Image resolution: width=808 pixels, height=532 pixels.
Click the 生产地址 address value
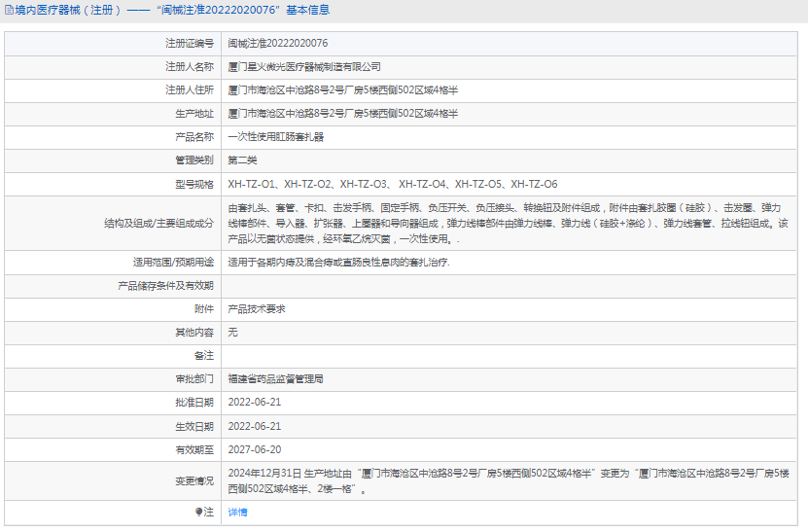coord(342,114)
